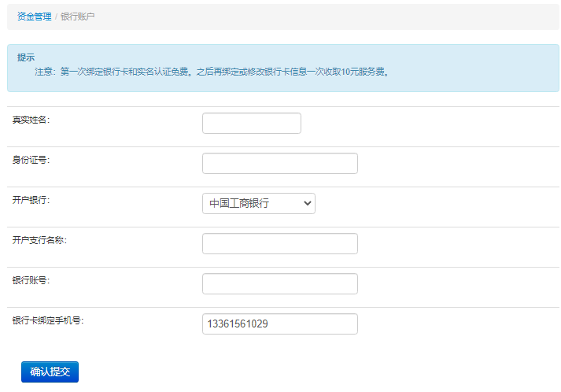Select the 银行账户 breadcrumb item

77,17
